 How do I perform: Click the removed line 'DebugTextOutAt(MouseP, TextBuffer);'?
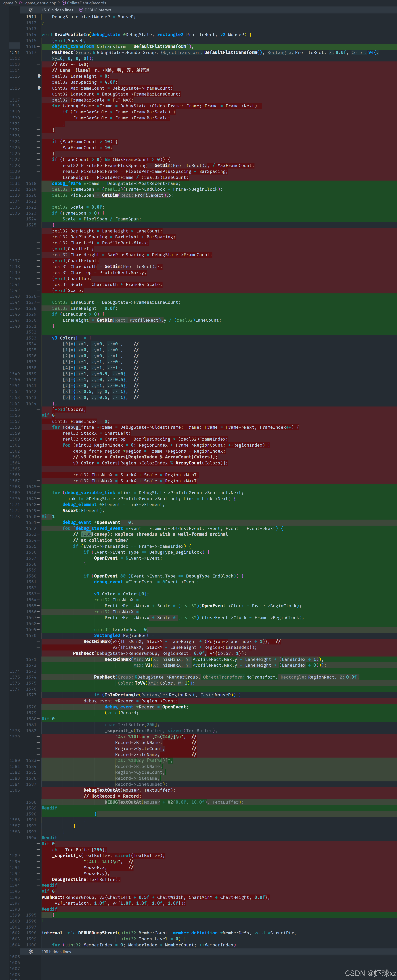click(129, 790)
